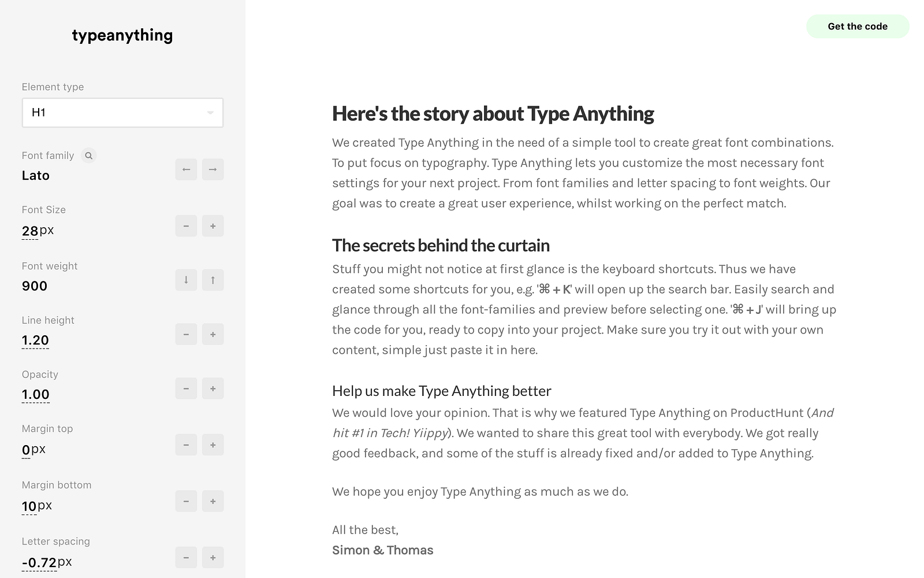Decrease the margin top

186,445
